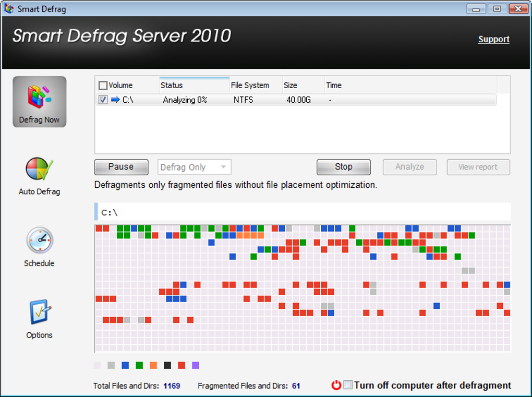Minimize the Smart Defrag window
Image resolution: width=532 pixels, height=397 pixels.
coord(476,9)
